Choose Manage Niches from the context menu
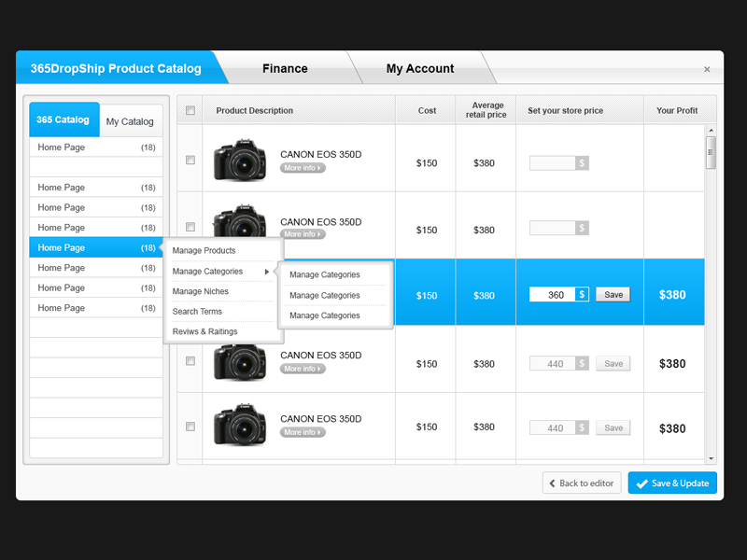 pos(201,291)
